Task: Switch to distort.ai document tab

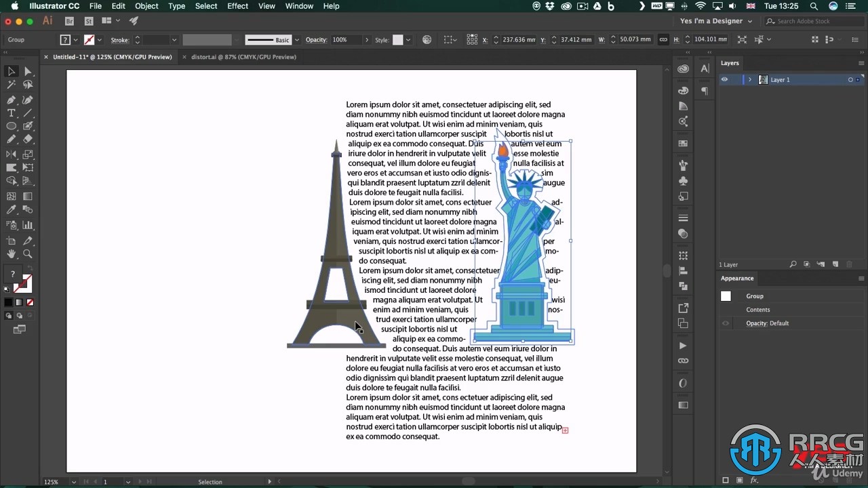Action: 243,57
